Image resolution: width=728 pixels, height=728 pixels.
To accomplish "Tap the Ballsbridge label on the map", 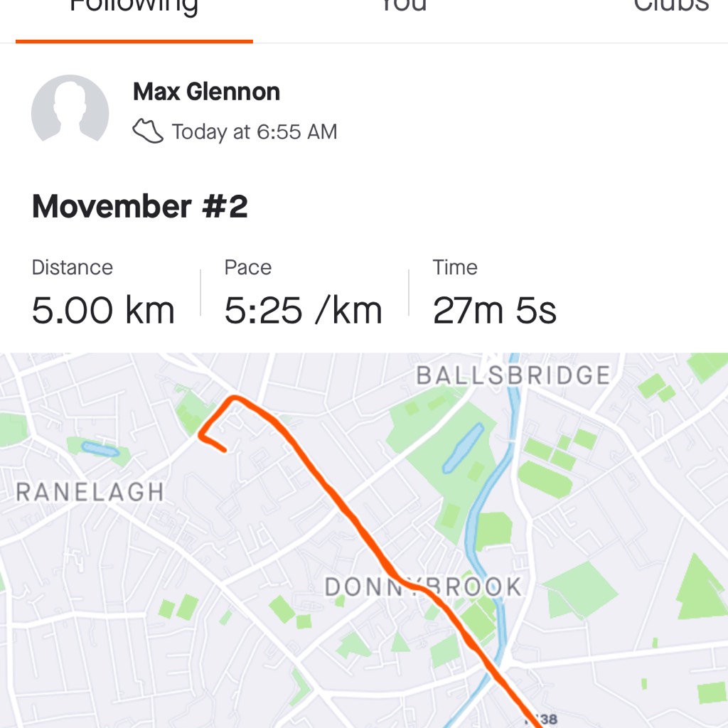I will coord(513,375).
